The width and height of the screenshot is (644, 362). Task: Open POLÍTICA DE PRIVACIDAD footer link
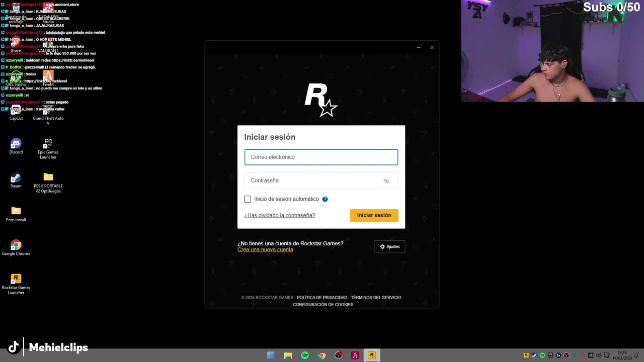pyautogui.click(x=322, y=298)
